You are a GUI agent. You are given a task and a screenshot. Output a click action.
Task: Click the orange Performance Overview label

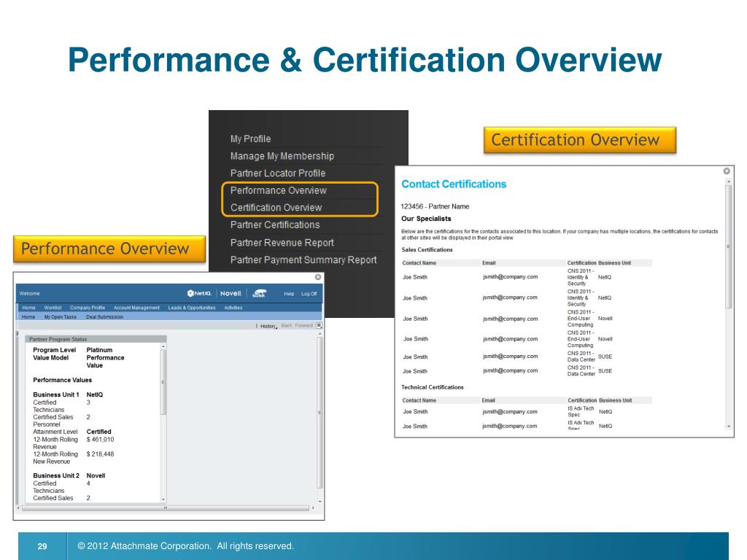[109, 249]
